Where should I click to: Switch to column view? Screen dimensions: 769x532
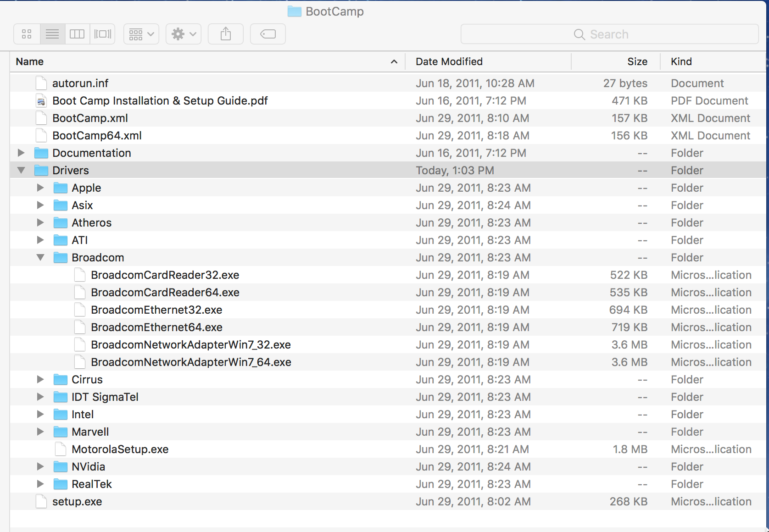click(77, 34)
